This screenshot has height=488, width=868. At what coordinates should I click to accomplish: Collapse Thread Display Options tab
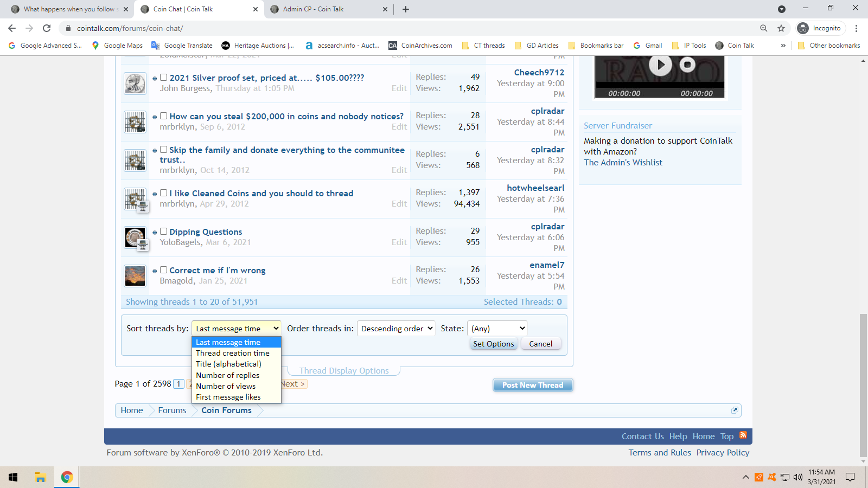pos(344,371)
